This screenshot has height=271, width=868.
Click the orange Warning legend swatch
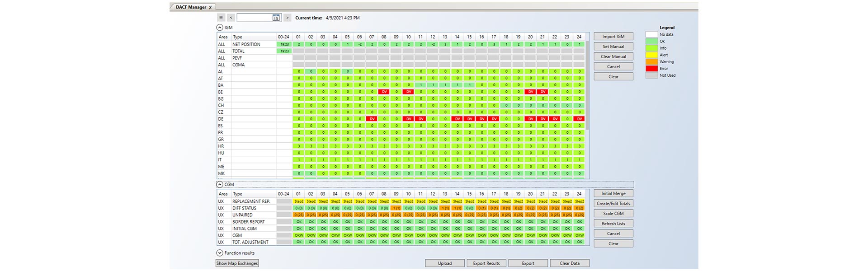[x=651, y=62]
